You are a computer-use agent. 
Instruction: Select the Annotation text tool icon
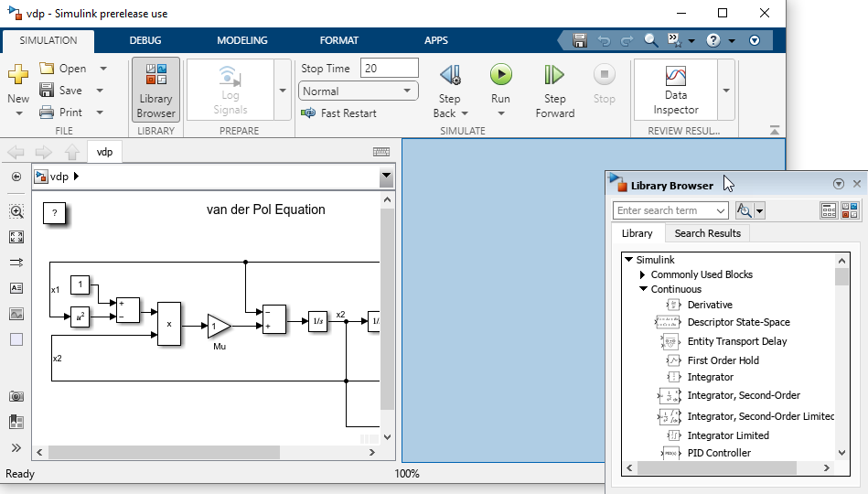coord(16,288)
